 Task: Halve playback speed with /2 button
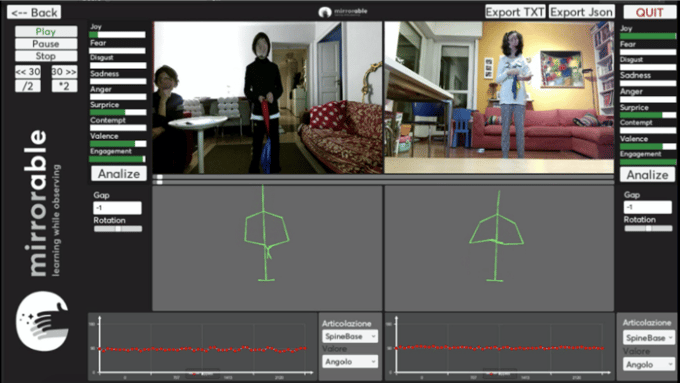(28, 86)
